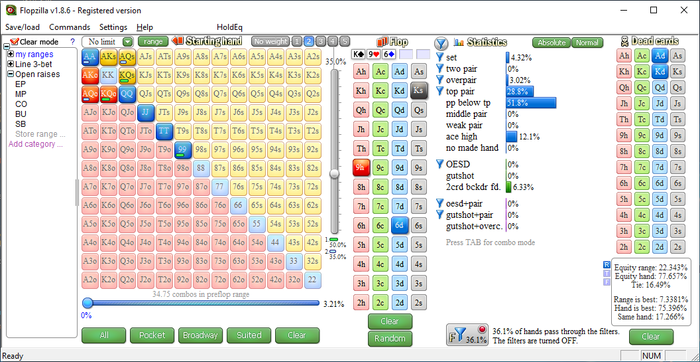Toggle the filter funnel for top pair

coord(440,92)
